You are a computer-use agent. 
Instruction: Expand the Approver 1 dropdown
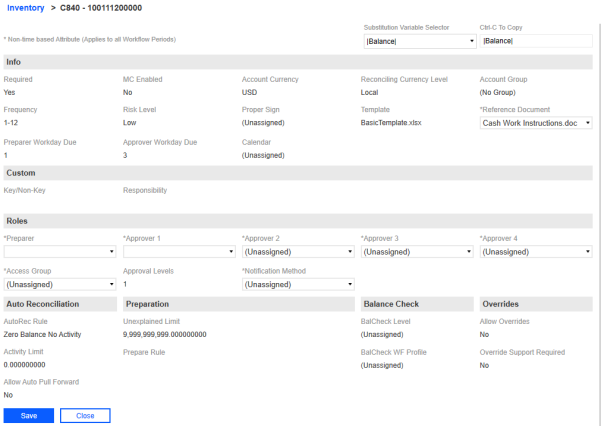click(x=179, y=252)
